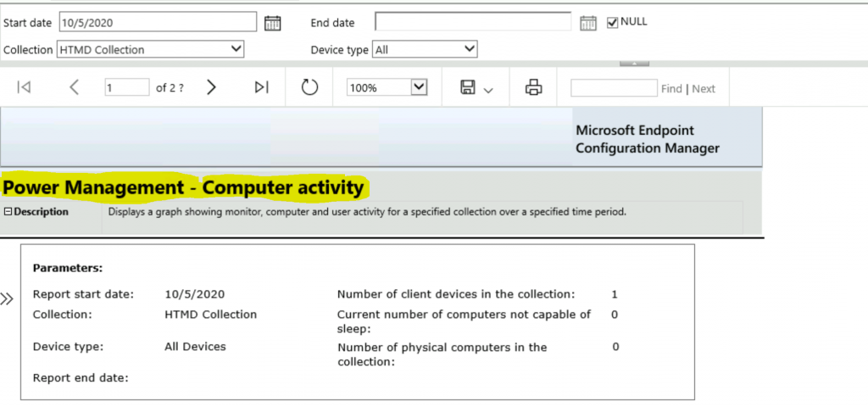Screen dimensions: 868x407
Task: Open the End date calendar picker
Action: coord(588,23)
